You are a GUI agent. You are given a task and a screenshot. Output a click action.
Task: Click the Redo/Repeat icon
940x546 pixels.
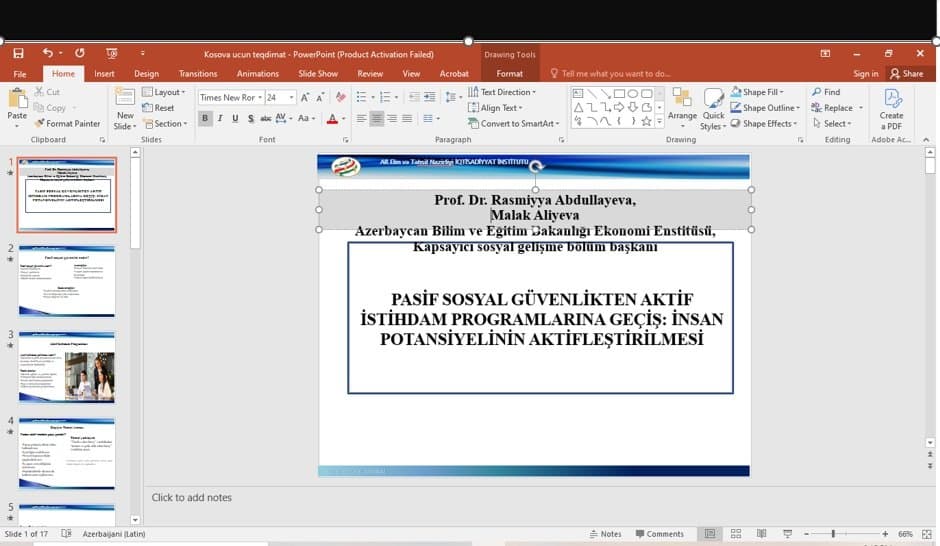click(x=80, y=53)
